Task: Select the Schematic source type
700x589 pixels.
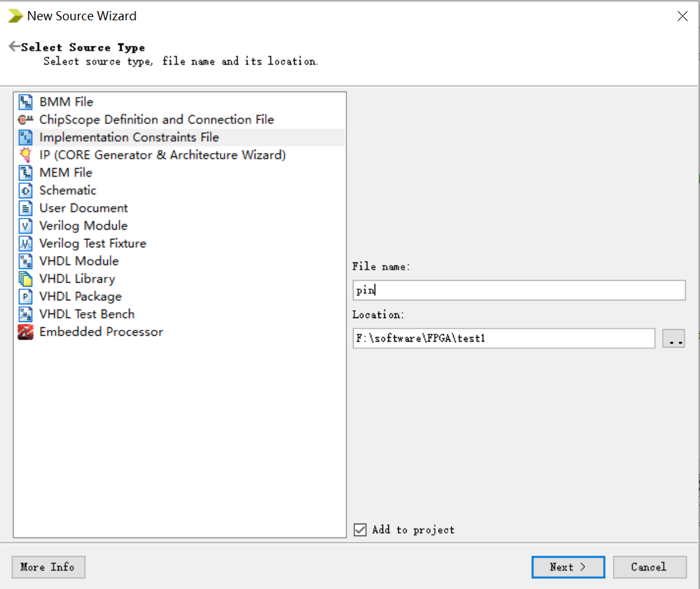Action: tap(67, 190)
